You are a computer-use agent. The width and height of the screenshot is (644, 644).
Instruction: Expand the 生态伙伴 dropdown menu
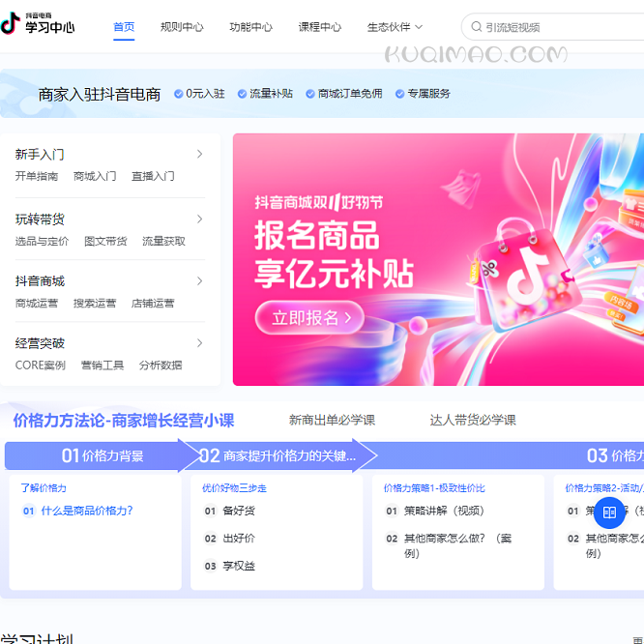click(x=395, y=27)
